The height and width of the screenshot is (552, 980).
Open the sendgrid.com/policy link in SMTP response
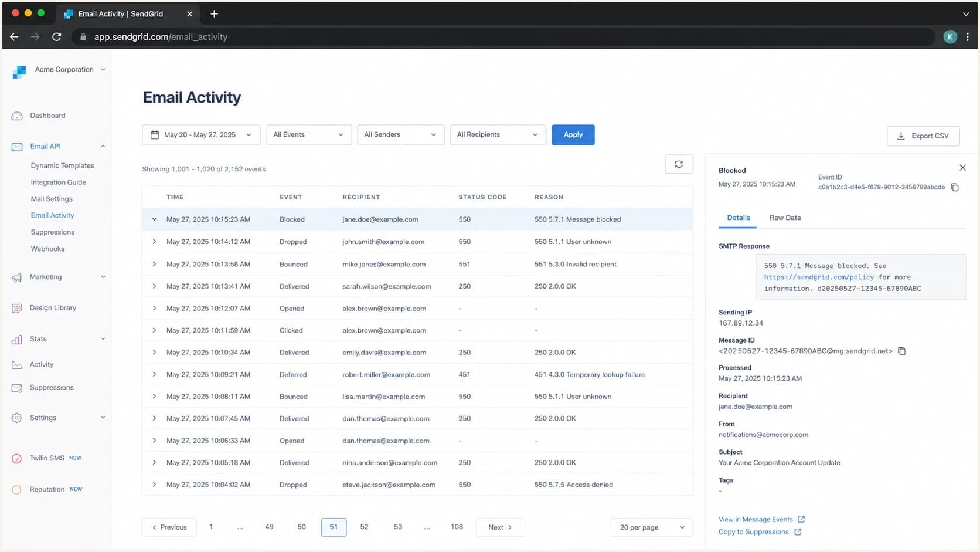[x=819, y=277]
